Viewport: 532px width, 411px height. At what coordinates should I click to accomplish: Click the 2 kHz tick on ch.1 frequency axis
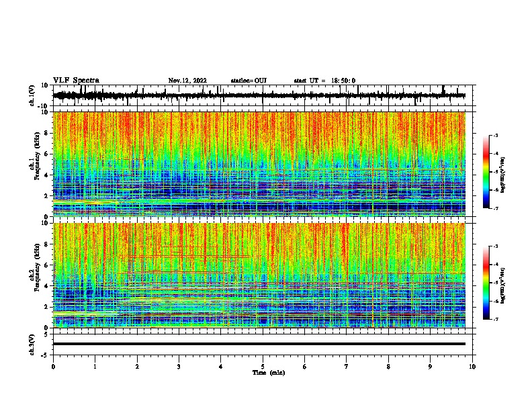click(47, 195)
